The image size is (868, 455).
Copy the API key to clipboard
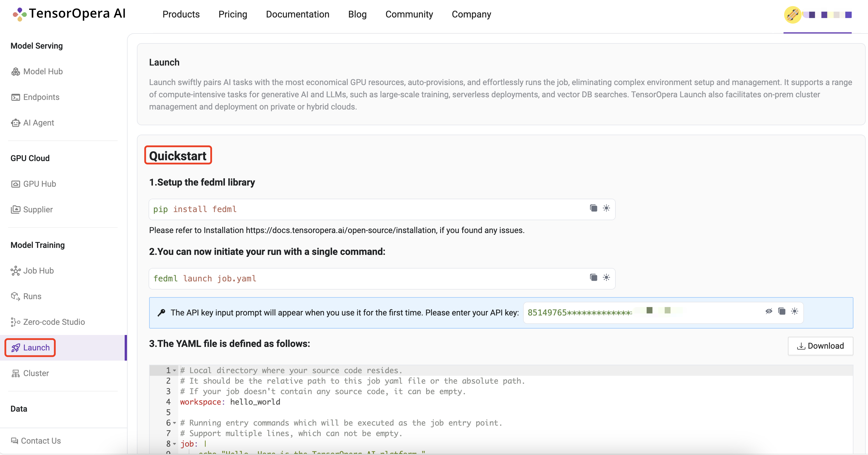[x=782, y=311]
